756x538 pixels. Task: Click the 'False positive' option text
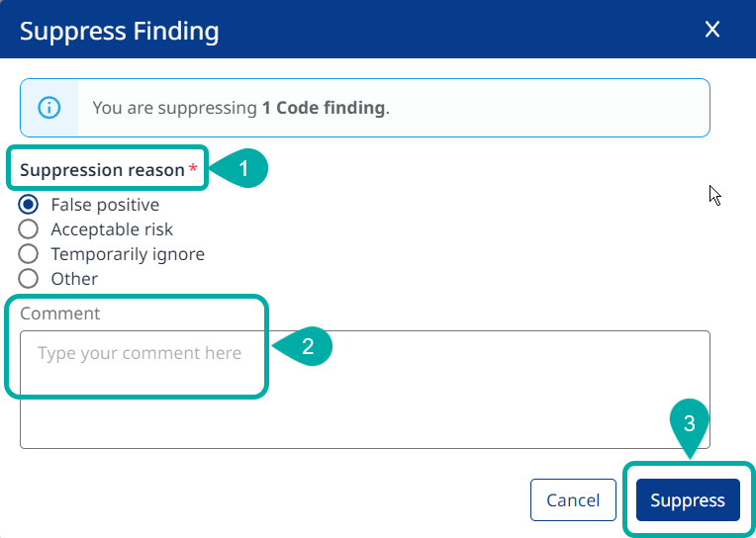tap(105, 205)
